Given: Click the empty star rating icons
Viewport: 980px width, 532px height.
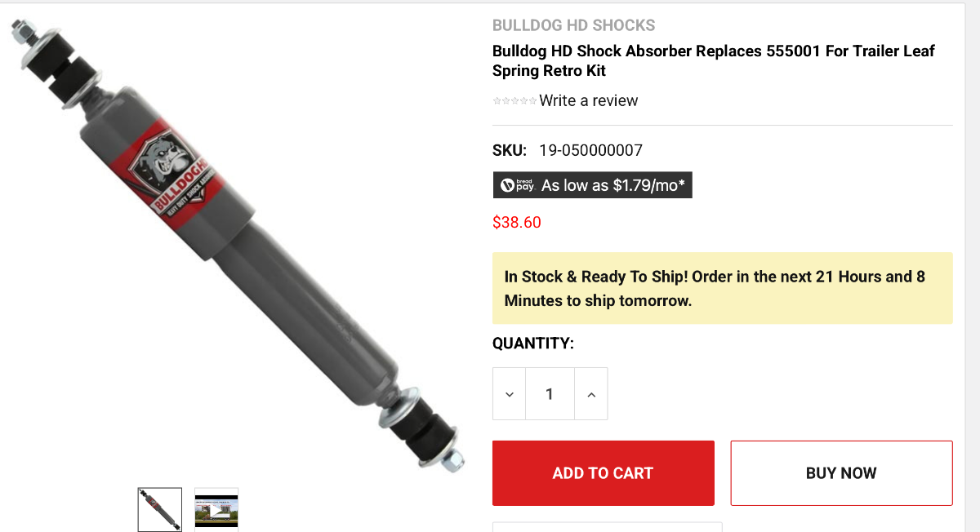Looking at the screenshot, I should pos(514,100).
